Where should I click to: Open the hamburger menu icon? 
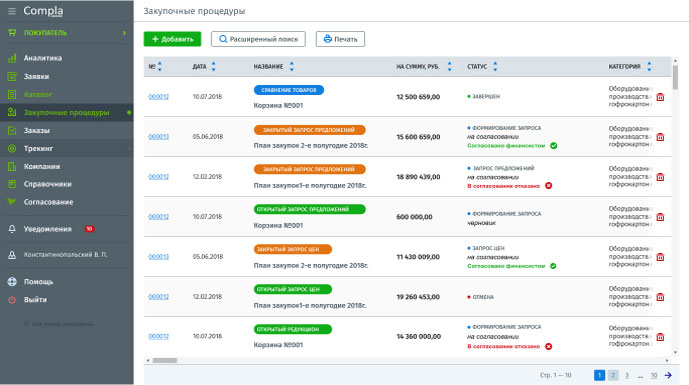(x=12, y=11)
